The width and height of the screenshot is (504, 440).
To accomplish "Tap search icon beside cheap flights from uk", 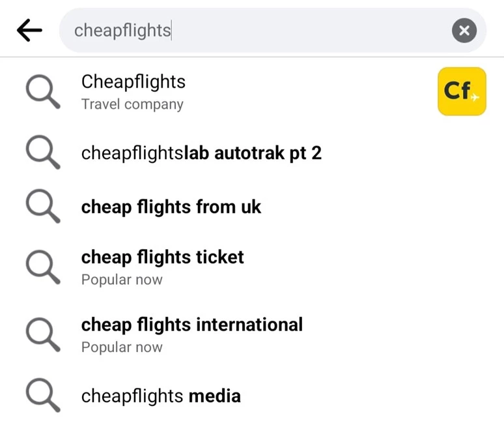I will pyautogui.click(x=43, y=208).
